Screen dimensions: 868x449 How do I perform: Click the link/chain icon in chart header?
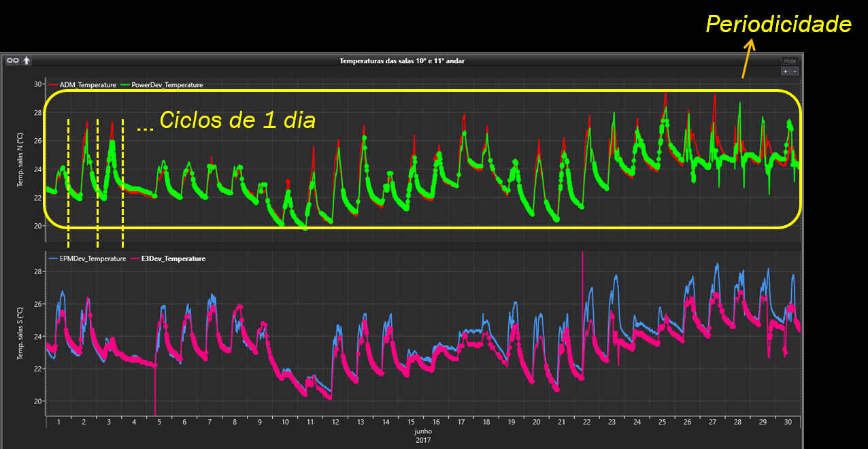coord(12,61)
